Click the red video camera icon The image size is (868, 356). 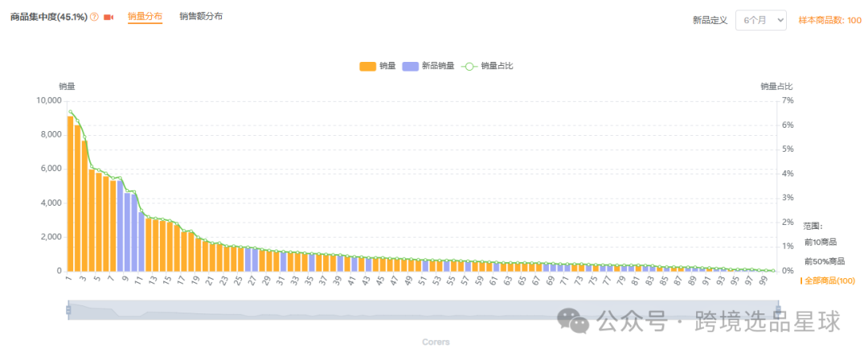108,17
